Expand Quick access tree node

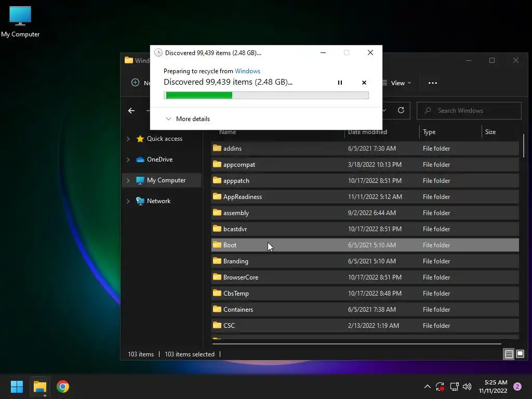pyautogui.click(x=128, y=139)
